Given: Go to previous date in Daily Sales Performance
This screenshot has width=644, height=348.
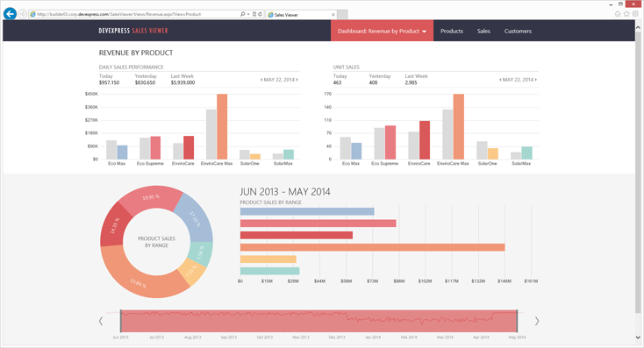Looking at the screenshot, I should (261, 80).
